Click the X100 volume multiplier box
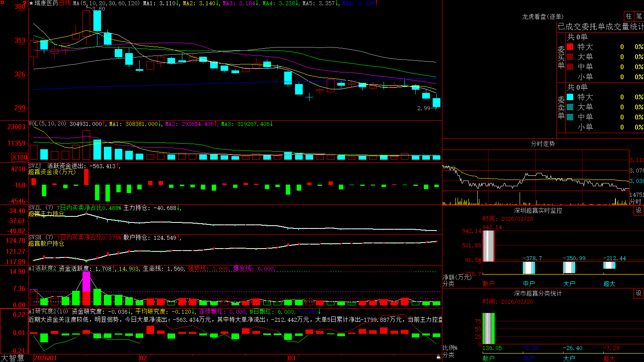Screen dimensions: 644x362 coord(20,157)
